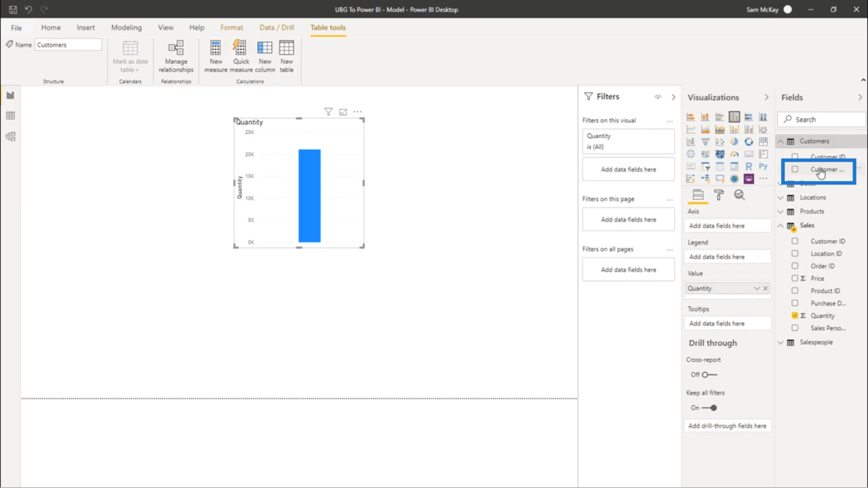Check the Order ID field
This screenshot has width=868, height=488.
[x=795, y=266]
